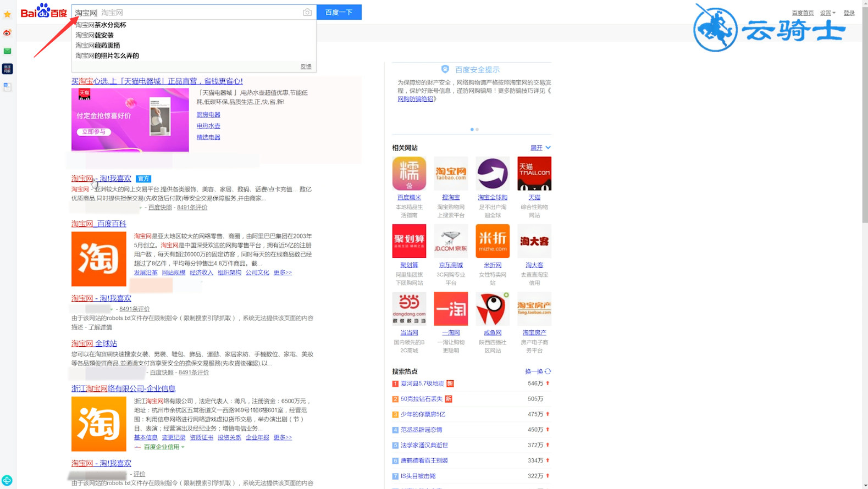Click the camera image search icon
The image size is (868, 489).
click(307, 12)
